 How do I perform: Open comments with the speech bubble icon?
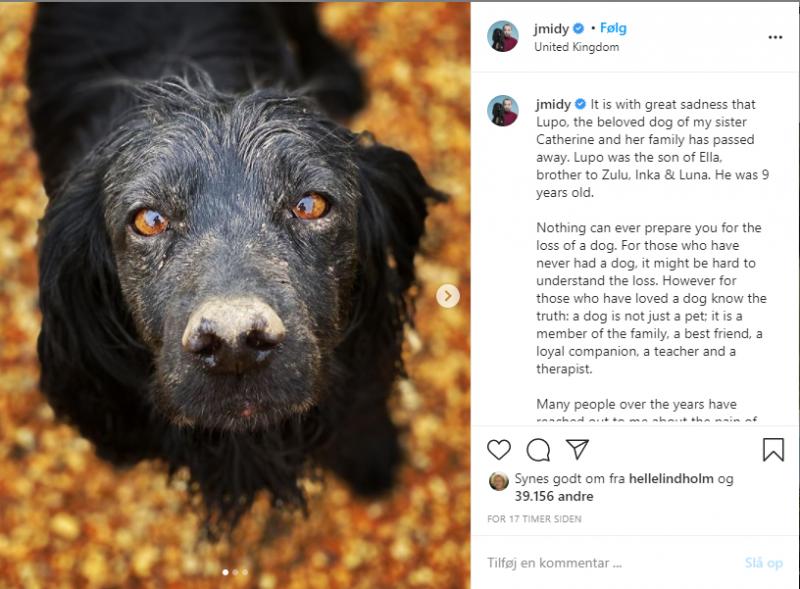538,450
